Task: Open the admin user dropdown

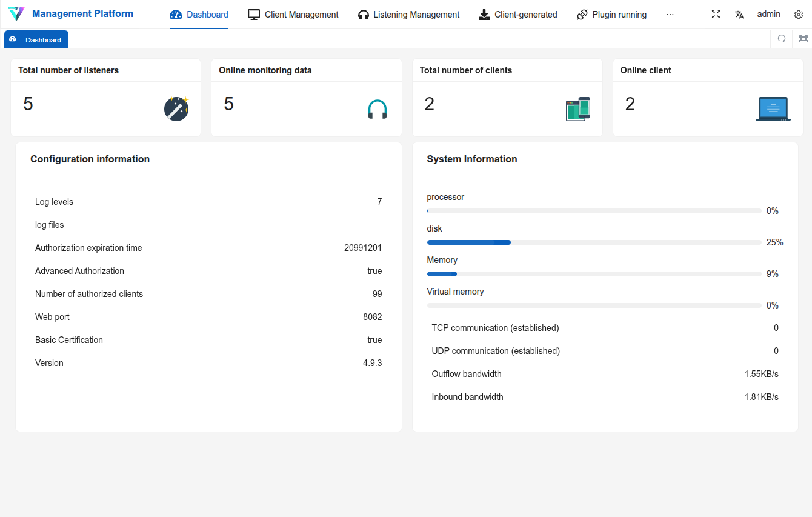Action: pos(768,14)
